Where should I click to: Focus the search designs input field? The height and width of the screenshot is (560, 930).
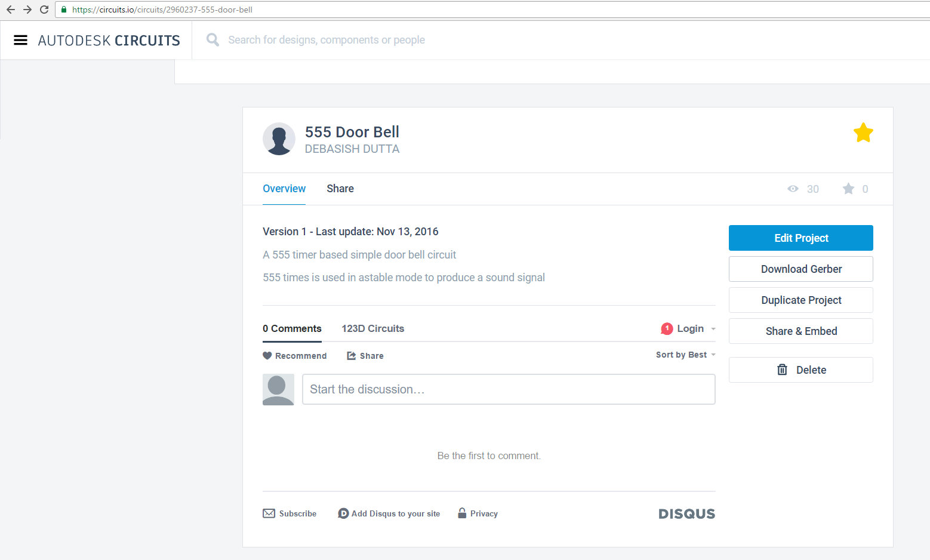(327, 40)
